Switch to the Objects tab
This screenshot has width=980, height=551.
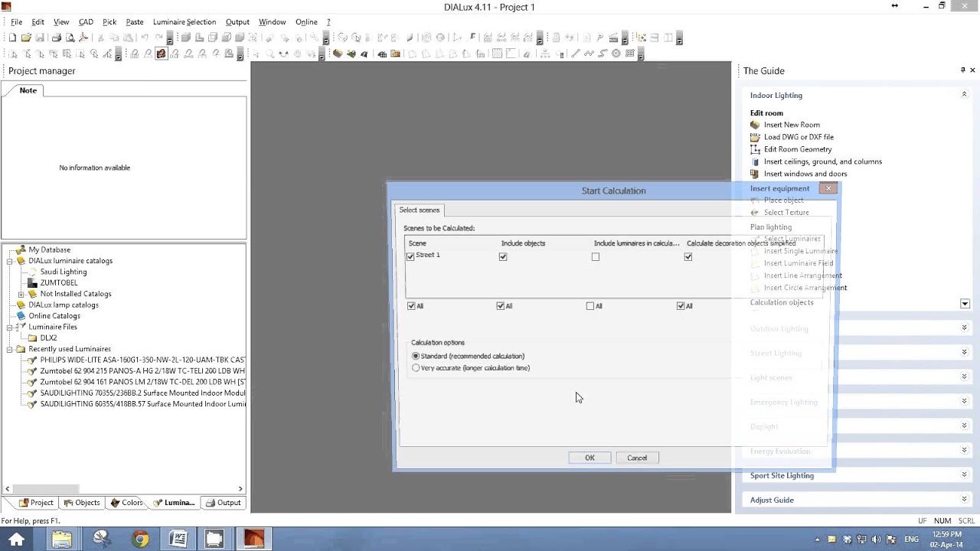[x=81, y=503]
